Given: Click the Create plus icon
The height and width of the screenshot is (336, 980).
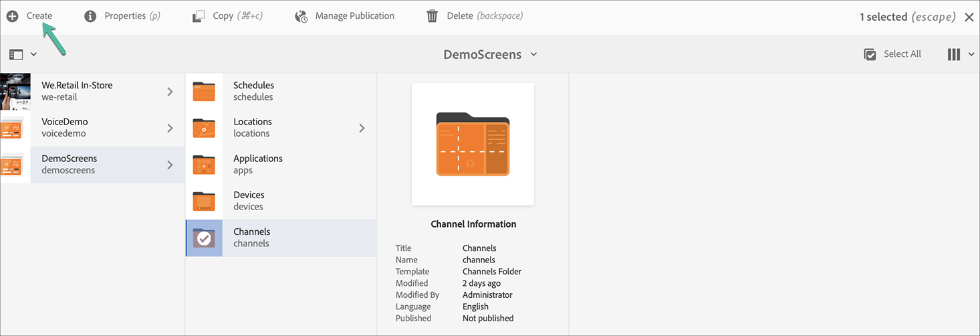Looking at the screenshot, I should click(x=12, y=16).
